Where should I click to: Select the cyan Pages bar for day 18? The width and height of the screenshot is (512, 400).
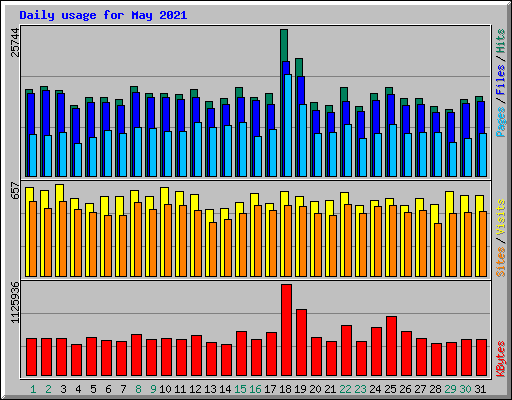click(288, 125)
